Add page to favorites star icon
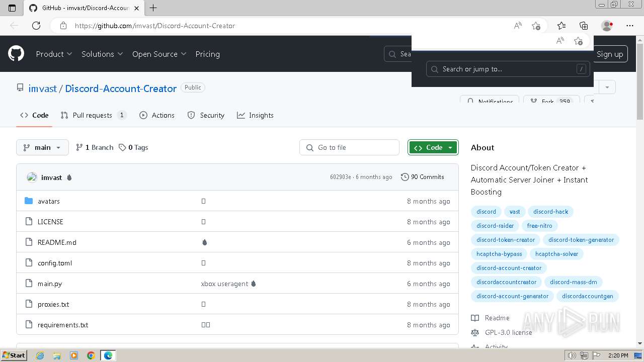644x362 pixels. 536,26
